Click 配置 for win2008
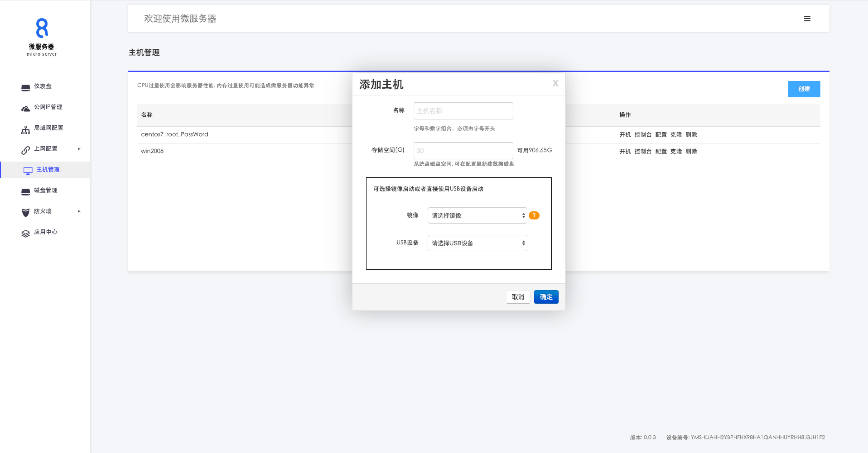Viewport: 868px width, 453px height. click(661, 151)
